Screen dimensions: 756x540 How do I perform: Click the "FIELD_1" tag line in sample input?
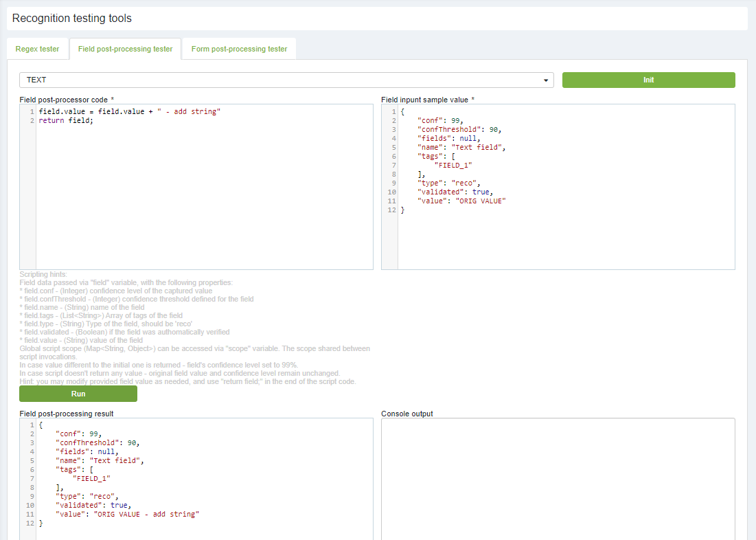[x=453, y=166]
